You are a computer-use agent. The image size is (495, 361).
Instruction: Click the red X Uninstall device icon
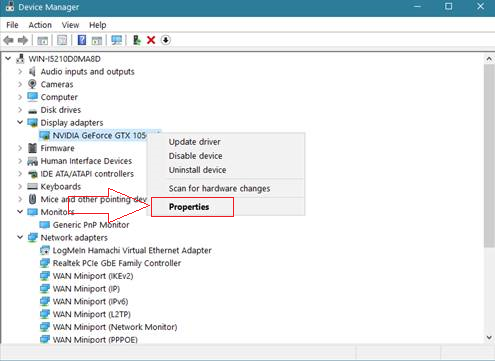pyautogui.click(x=151, y=40)
